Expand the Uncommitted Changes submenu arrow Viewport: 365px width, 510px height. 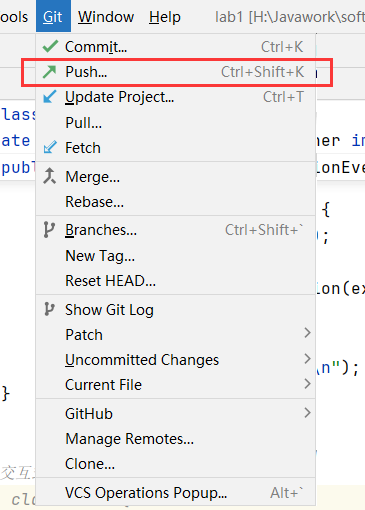pyautogui.click(x=307, y=359)
